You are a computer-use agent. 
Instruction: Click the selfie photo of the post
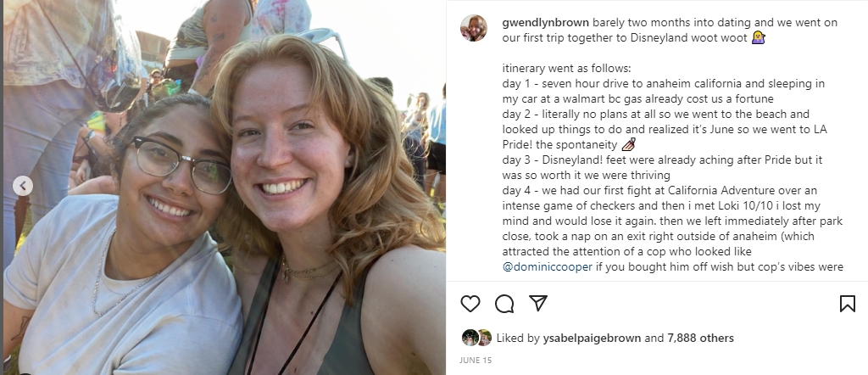[x=223, y=187]
